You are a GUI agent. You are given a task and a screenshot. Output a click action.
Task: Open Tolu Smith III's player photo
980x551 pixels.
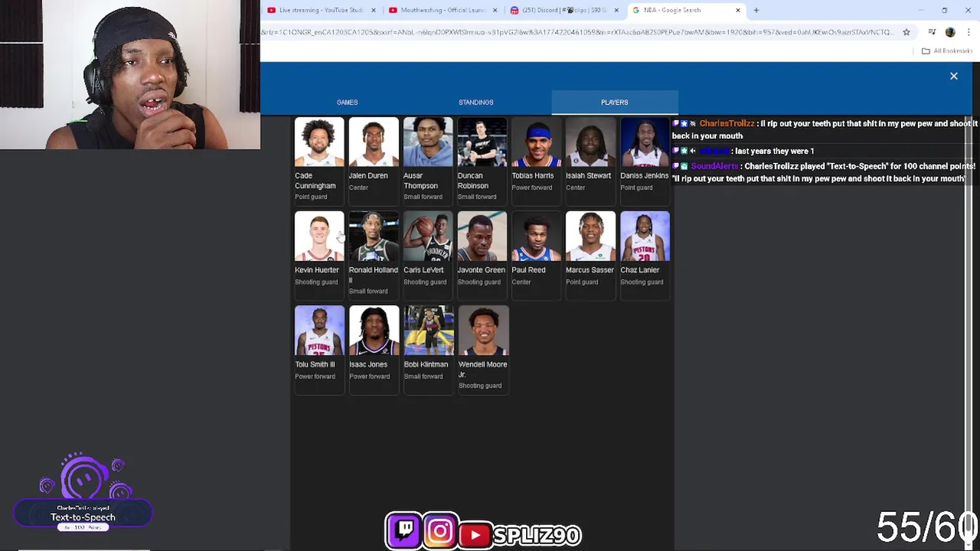click(319, 331)
